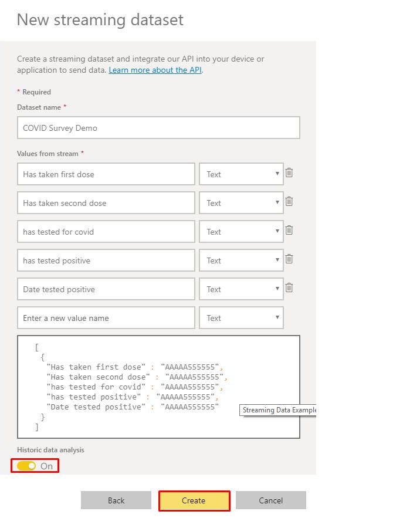The width and height of the screenshot is (420, 528).
Task: Toggle Historic data analysis switch
Action: (26, 466)
